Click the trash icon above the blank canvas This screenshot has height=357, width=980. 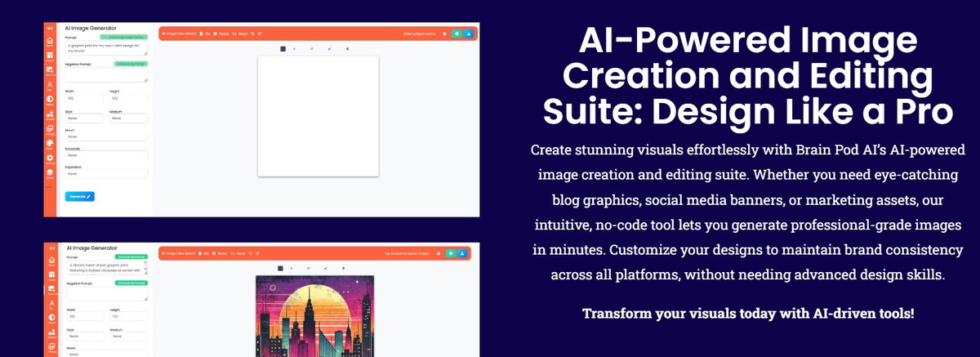point(347,49)
